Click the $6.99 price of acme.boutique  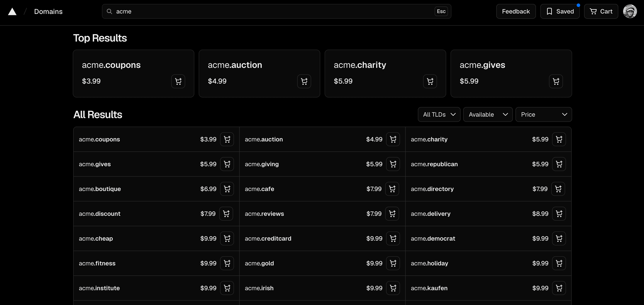208,189
